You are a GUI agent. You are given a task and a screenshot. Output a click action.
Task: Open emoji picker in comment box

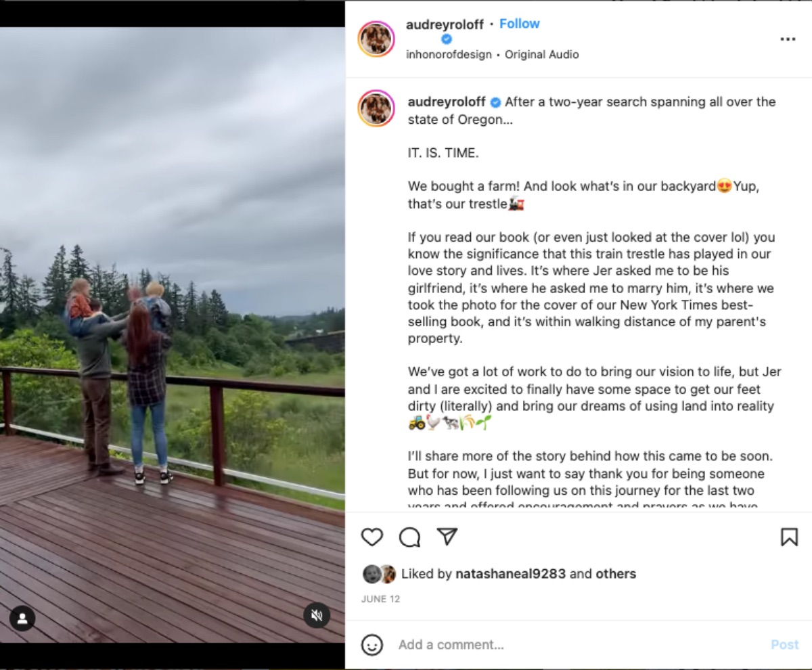click(x=371, y=644)
